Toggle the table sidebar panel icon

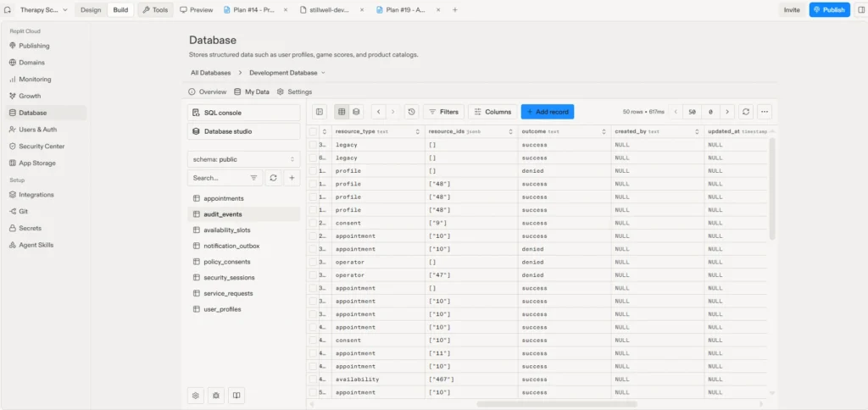(320, 112)
